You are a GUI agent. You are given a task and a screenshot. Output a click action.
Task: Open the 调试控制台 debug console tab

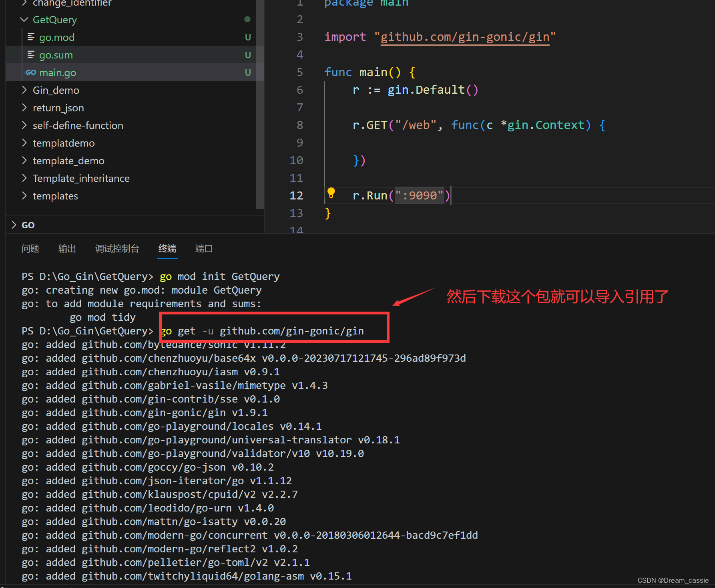pos(117,249)
